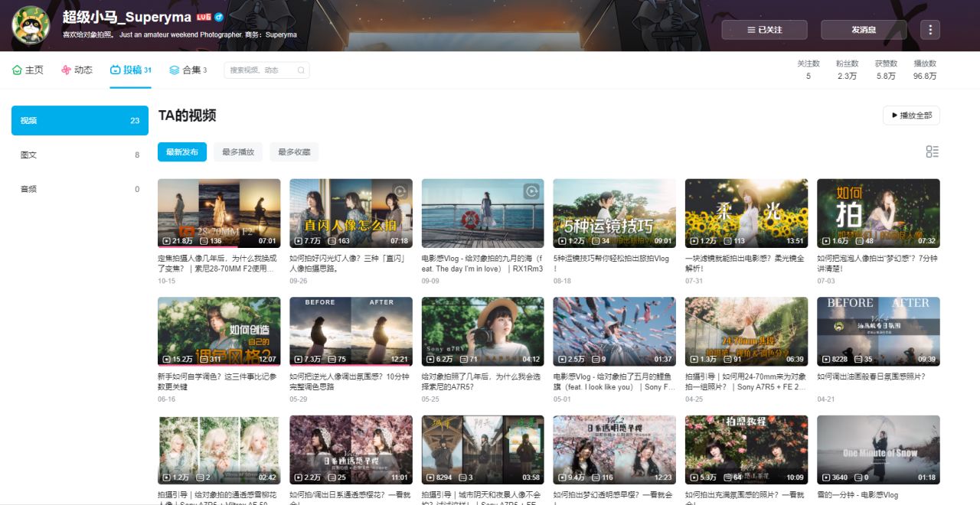Open the 直闪人像怎么拍 video thumbnail

[351, 213]
